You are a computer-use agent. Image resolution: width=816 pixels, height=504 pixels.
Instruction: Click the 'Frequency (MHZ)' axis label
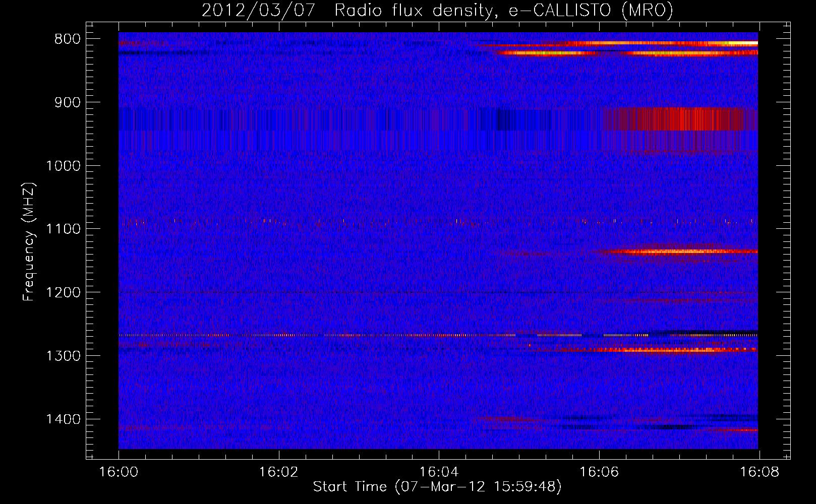(29, 242)
